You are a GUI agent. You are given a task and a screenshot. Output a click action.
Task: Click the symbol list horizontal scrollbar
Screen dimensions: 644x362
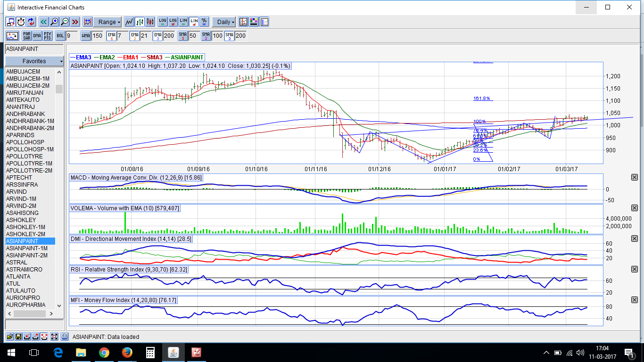30,313
